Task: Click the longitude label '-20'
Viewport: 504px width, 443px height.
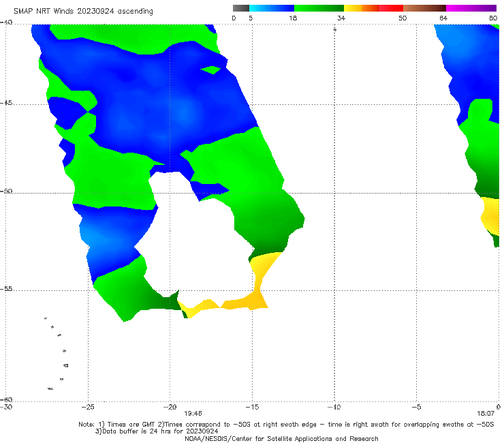Action: click(170, 407)
